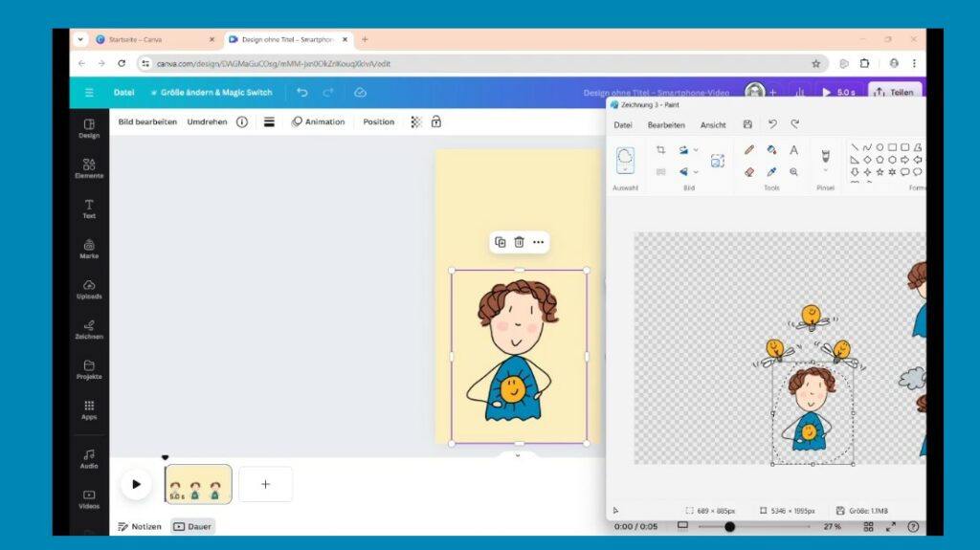Screen dimensions: 980x550
Task: Toggle the transparency checkerboard button
Action: click(x=416, y=121)
